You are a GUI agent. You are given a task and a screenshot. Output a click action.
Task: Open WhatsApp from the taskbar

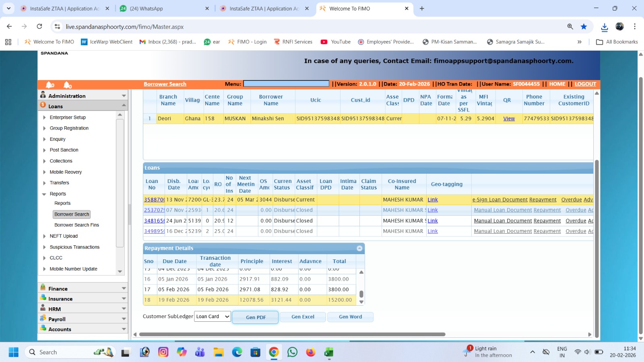[x=292, y=352]
